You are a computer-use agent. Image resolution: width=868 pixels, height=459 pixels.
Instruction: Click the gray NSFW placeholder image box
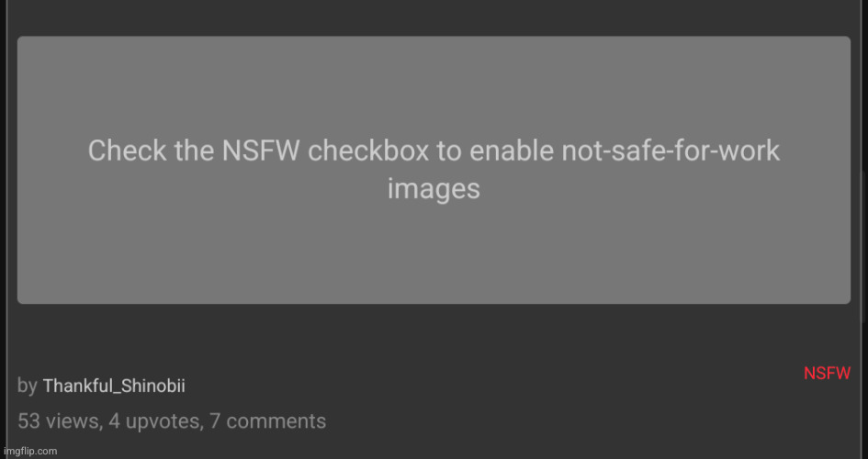click(x=434, y=170)
